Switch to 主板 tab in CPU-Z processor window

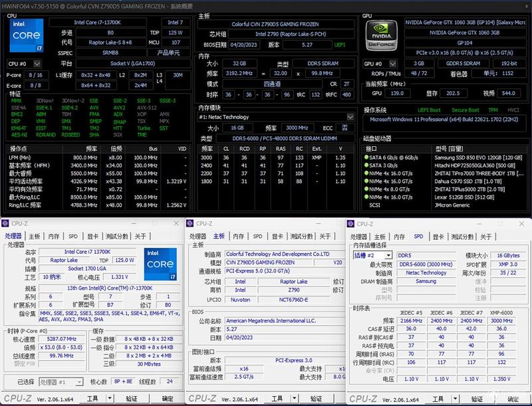tap(35, 236)
